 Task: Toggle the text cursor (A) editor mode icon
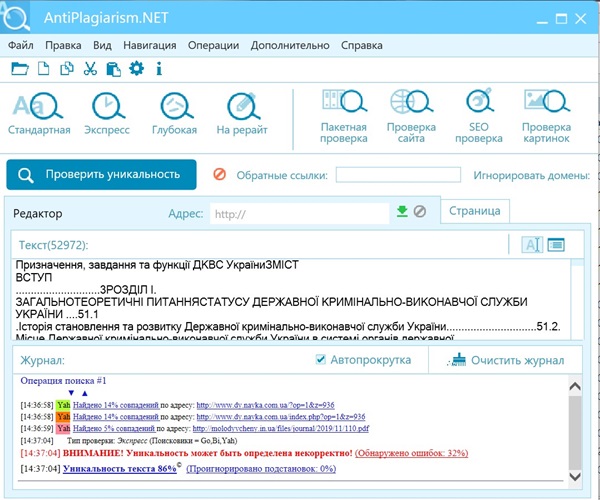click(532, 244)
